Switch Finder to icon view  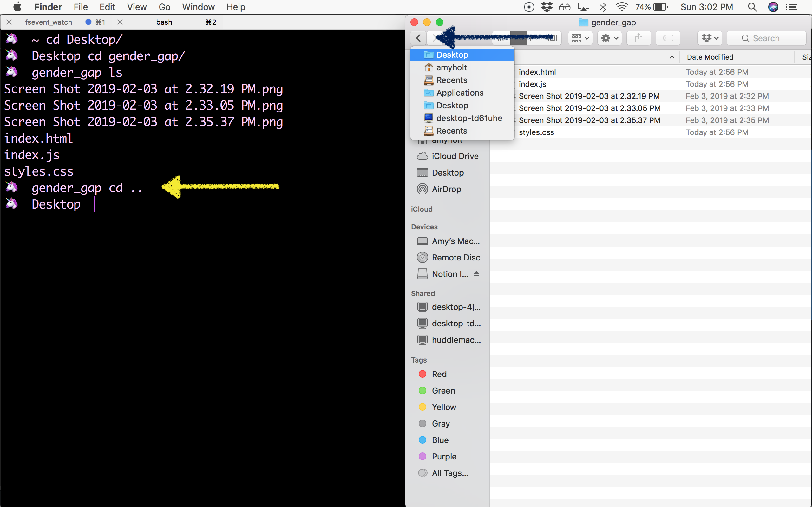501,38
